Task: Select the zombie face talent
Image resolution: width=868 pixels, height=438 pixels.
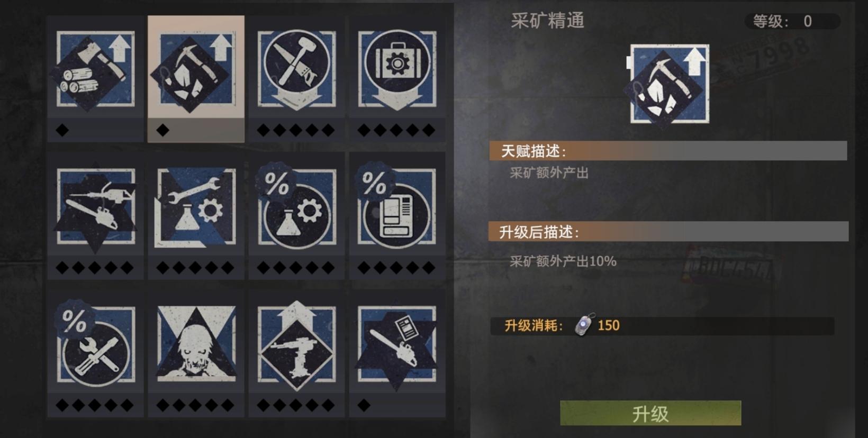Action: point(196,344)
